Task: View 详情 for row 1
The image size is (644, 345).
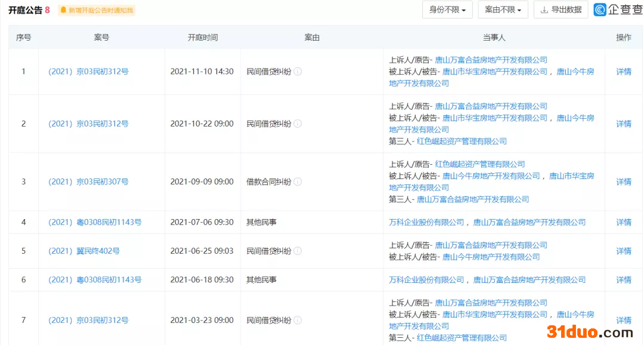Action: point(623,72)
